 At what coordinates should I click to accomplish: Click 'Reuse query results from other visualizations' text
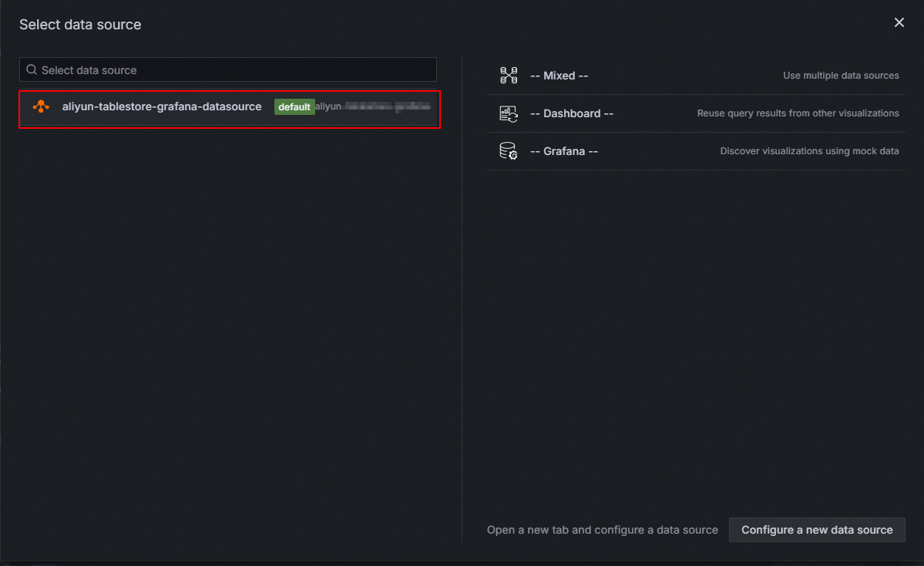pyautogui.click(x=798, y=113)
